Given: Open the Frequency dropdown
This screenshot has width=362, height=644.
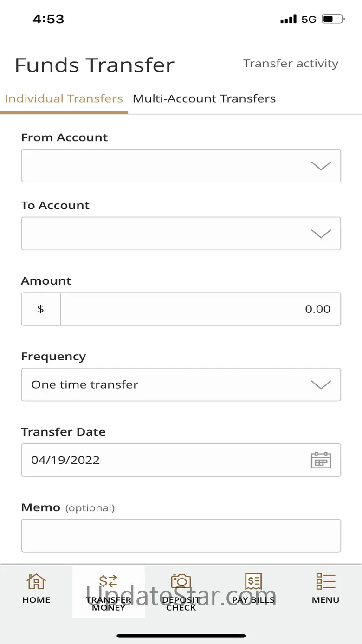Looking at the screenshot, I should (x=181, y=385).
